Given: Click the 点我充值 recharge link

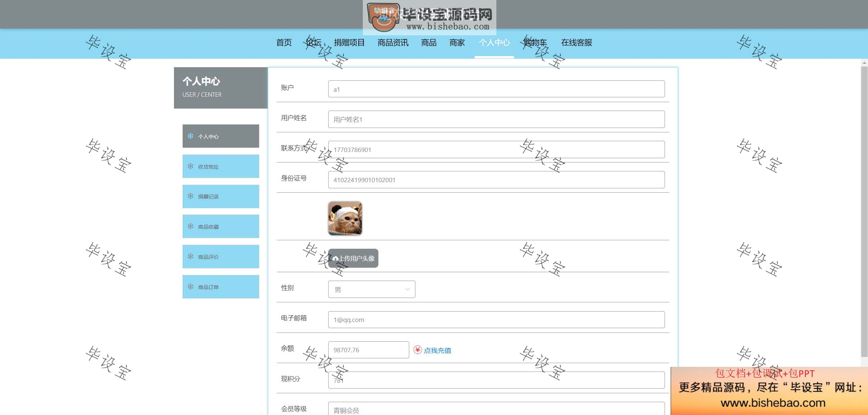Looking at the screenshot, I should (x=437, y=350).
